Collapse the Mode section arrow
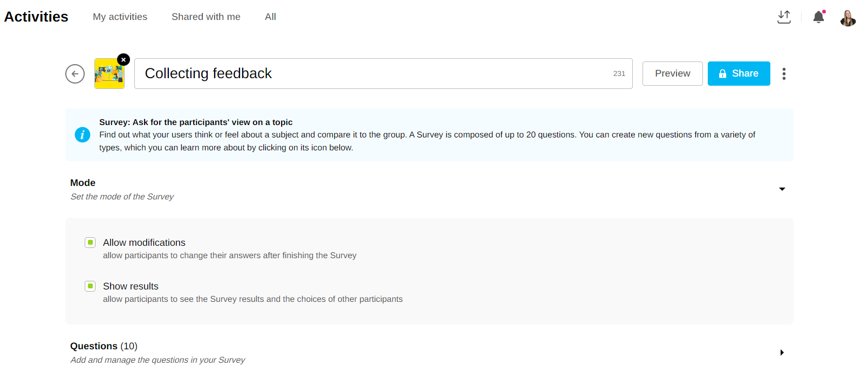868x373 pixels. (x=782, y=189)
